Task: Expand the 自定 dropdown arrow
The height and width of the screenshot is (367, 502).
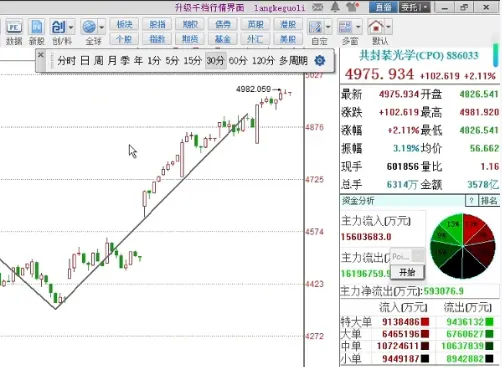Action: (328, 27)
